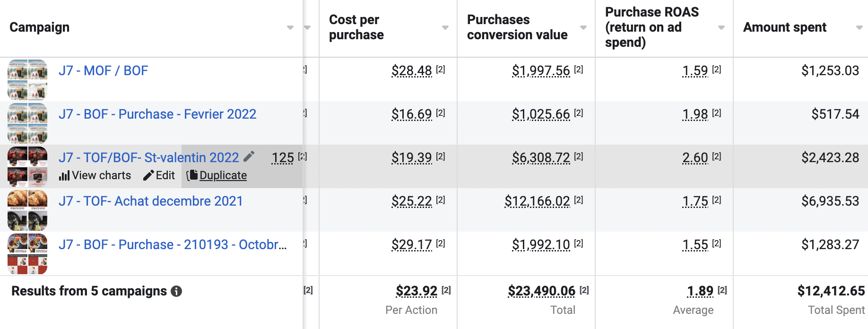Open View charts for St-valentin campaign
This screenshot has width=868, height=329.
(95, 175)
